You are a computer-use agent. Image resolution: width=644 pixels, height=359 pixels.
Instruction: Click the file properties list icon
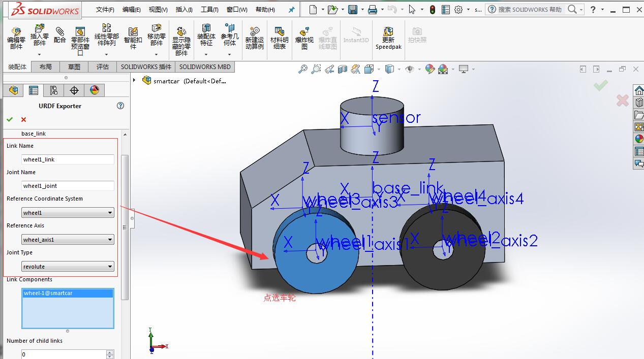click(x=446, y=9)
